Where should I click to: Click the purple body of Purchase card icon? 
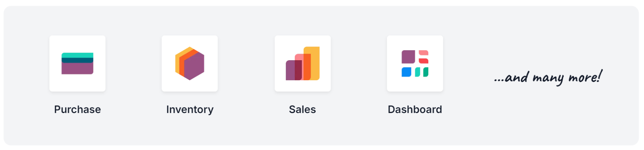[77, 68]
